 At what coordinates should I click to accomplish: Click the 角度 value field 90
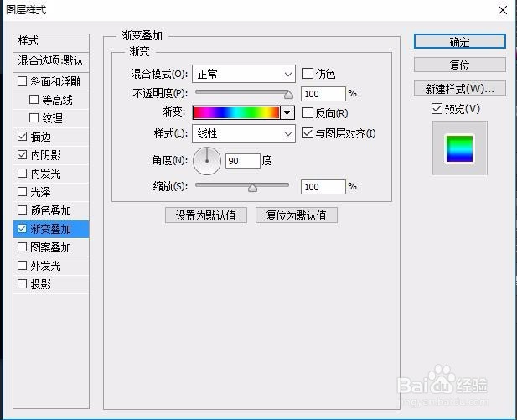(243, 161)
